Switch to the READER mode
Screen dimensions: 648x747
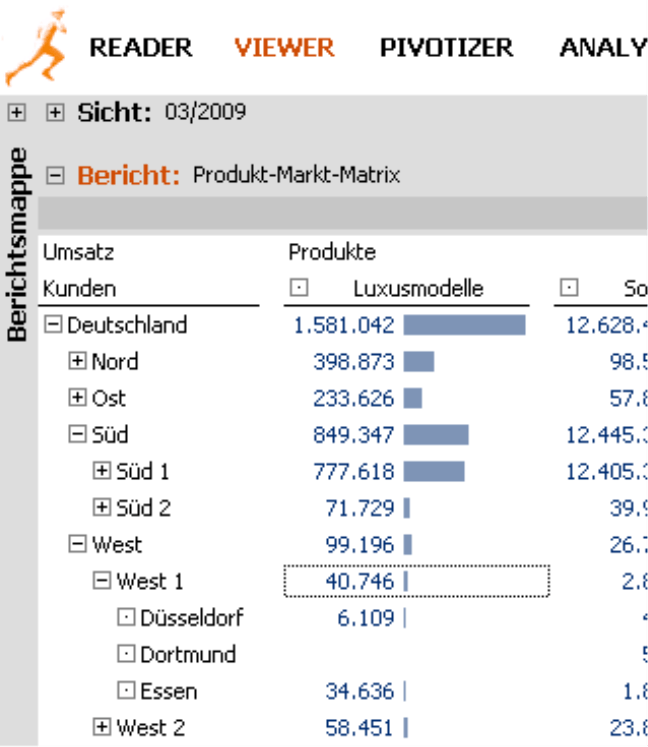(x=141, y=48)
